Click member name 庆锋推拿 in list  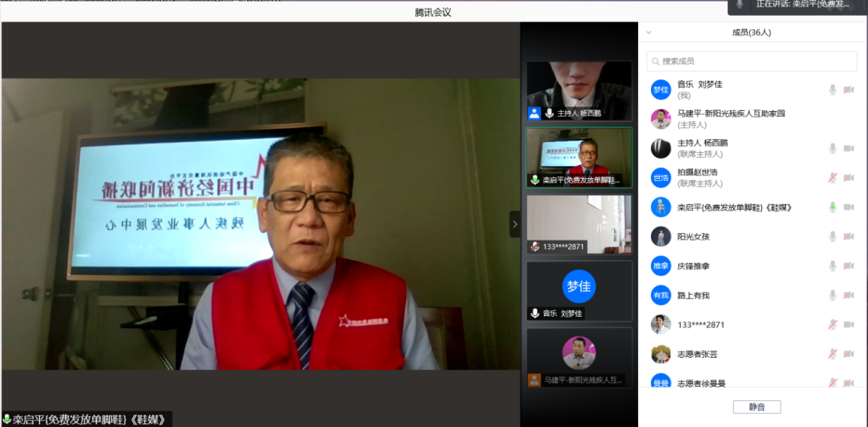[x=694, y=266]
